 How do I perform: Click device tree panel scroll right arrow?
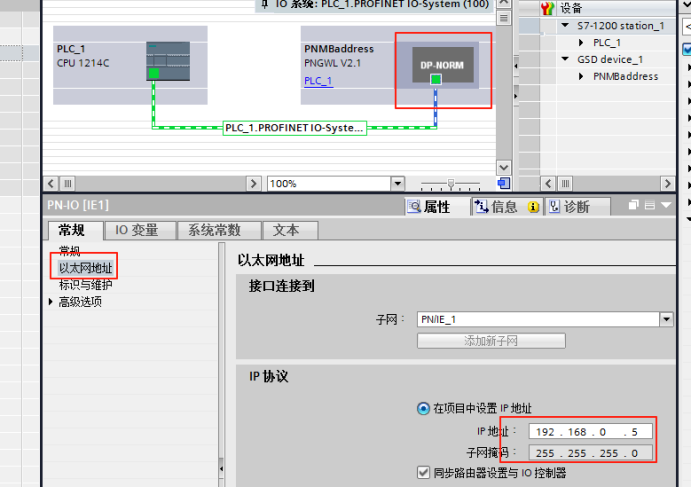[x=667, y=183]
